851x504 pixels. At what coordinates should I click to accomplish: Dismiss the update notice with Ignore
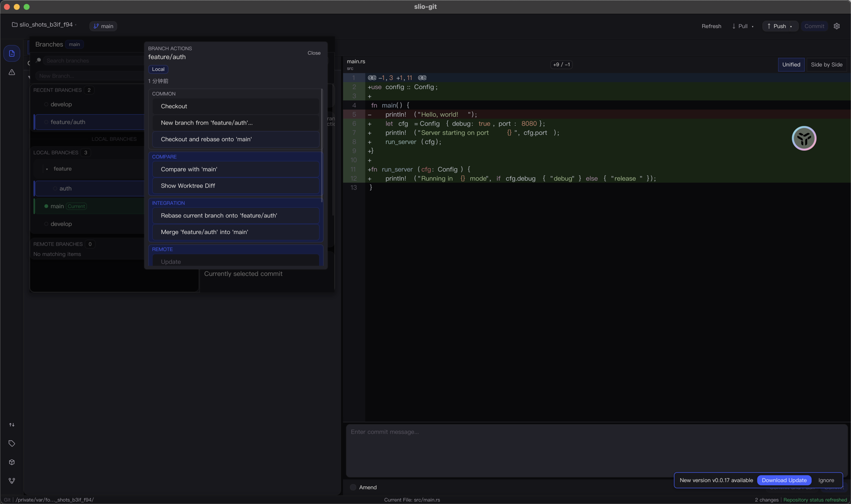(x=826, y=480)
